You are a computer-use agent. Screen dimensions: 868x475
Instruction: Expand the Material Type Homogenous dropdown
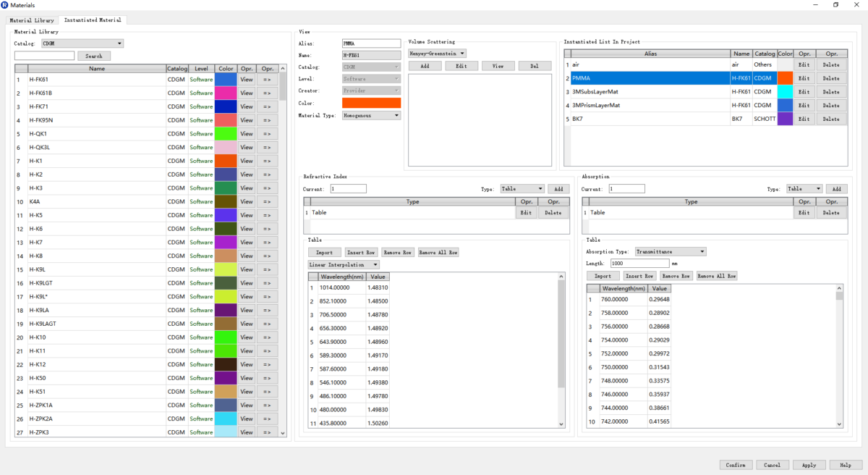coord(371,115)
